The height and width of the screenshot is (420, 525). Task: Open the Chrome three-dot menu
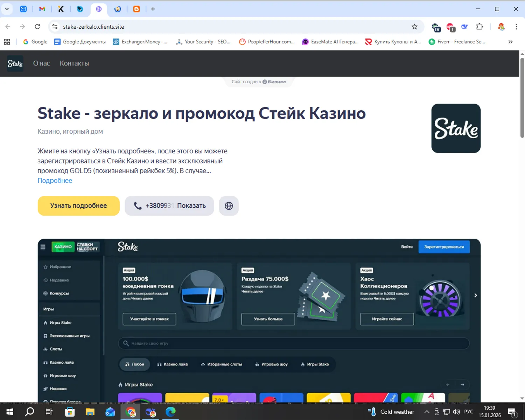click(x=516, y=27)
